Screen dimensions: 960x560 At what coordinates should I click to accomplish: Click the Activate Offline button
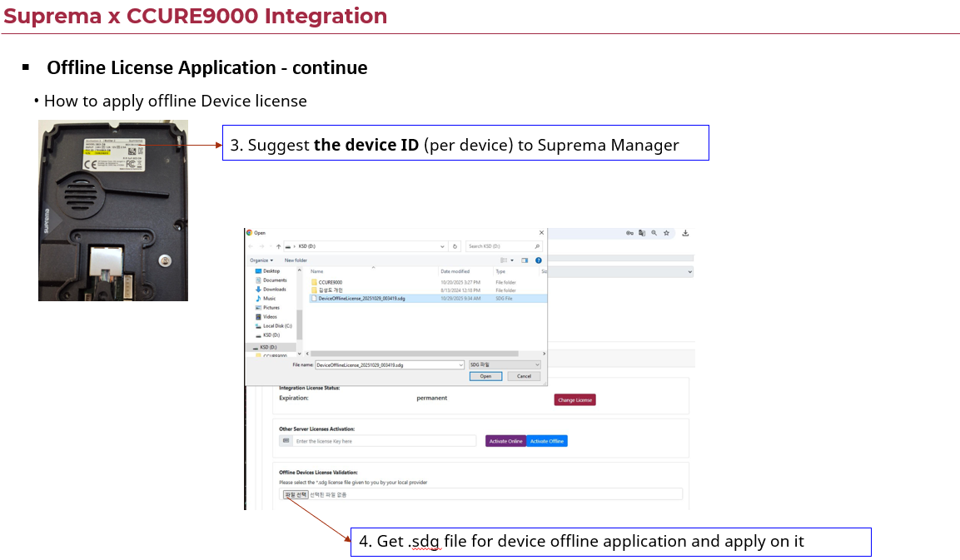tap(547, 441)
